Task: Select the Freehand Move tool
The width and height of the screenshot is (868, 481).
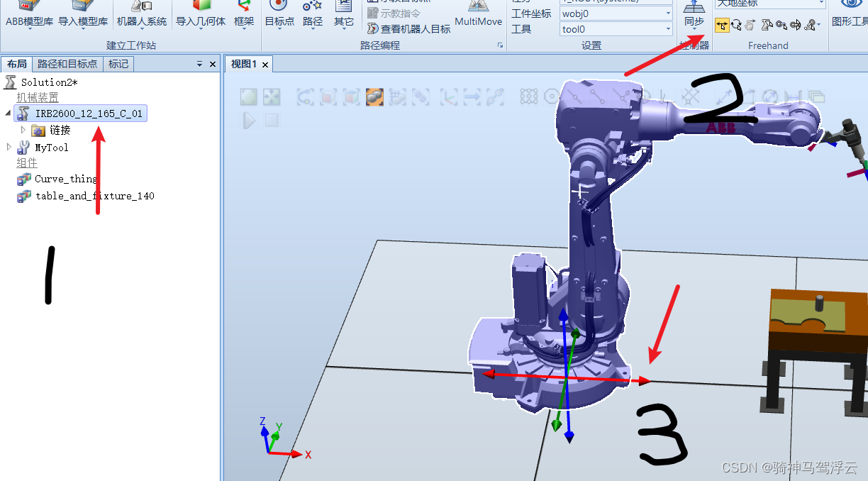Action: click(x=722, y=26)
